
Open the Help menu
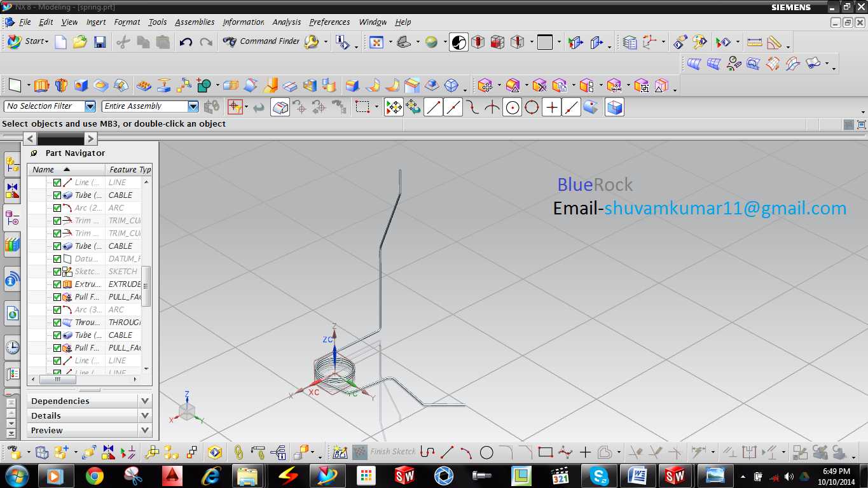(x=403, y=22)
